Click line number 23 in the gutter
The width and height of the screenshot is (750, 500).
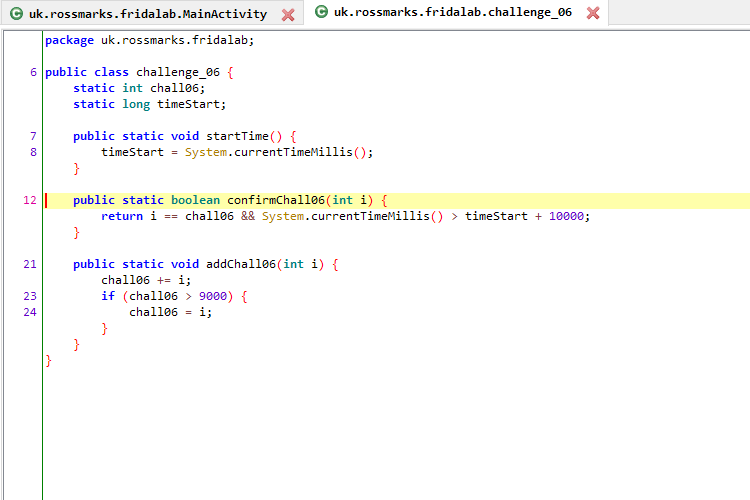click(30, 296)
